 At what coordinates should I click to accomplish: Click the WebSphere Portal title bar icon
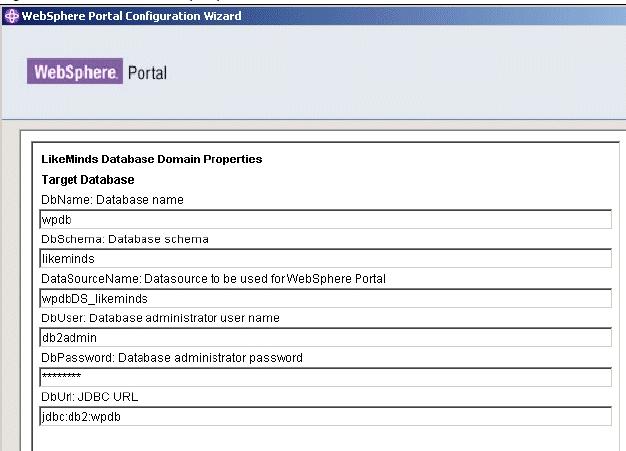pos(12,16)
